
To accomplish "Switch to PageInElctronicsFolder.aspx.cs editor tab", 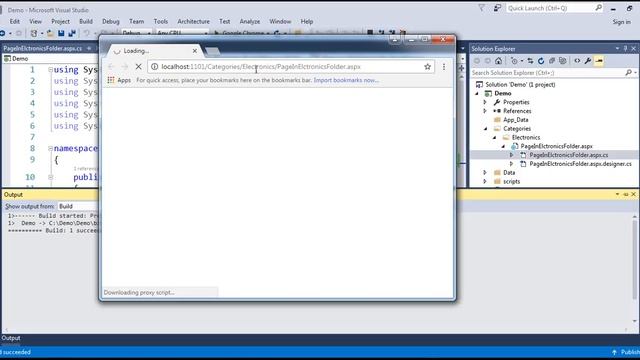I will 42,48.
